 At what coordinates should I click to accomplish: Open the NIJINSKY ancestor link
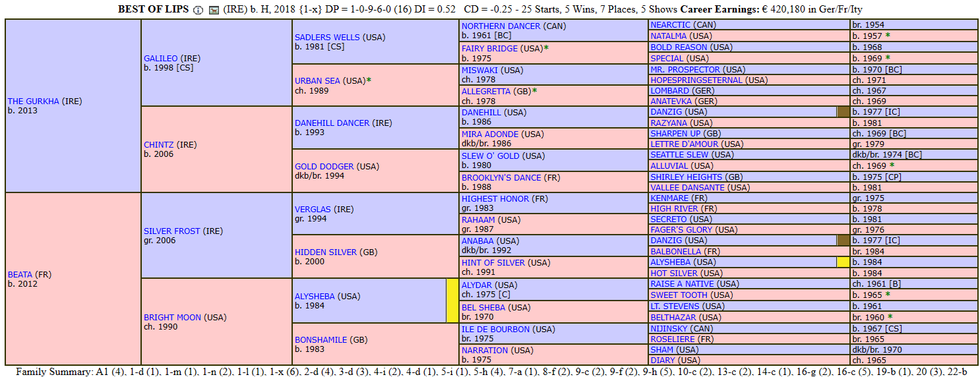pos(669,328)
